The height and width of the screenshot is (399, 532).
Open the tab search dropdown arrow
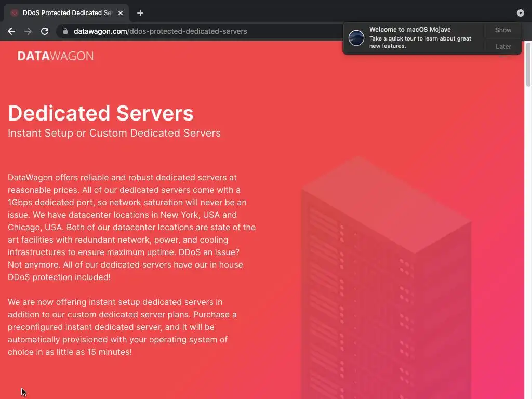pos(520,13)
